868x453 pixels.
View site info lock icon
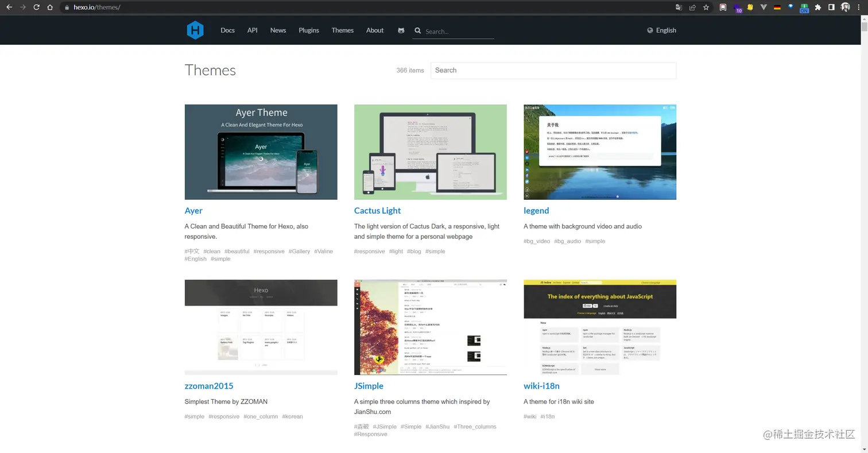click(67, 7)
